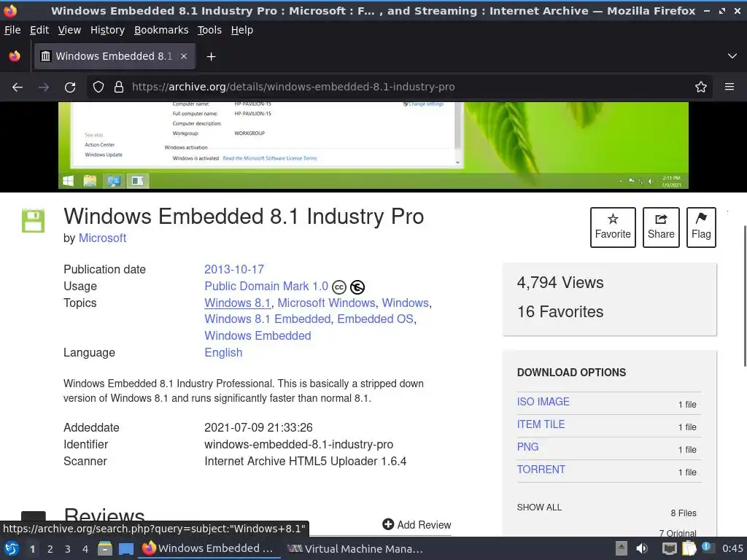Open the Windows 8.1 Embedded topic link
This screenshot has width=747, height=560.
coord(267,319)
